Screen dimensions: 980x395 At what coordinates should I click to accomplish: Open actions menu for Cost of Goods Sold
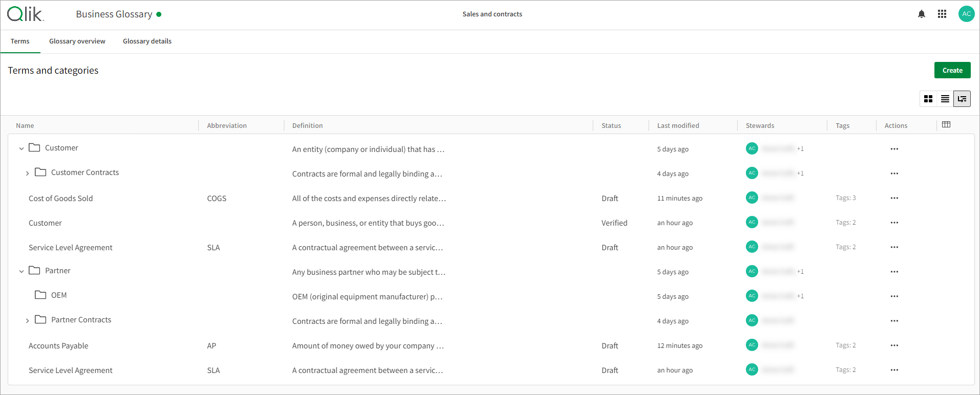pyautogui.click(x=894, y=198)
